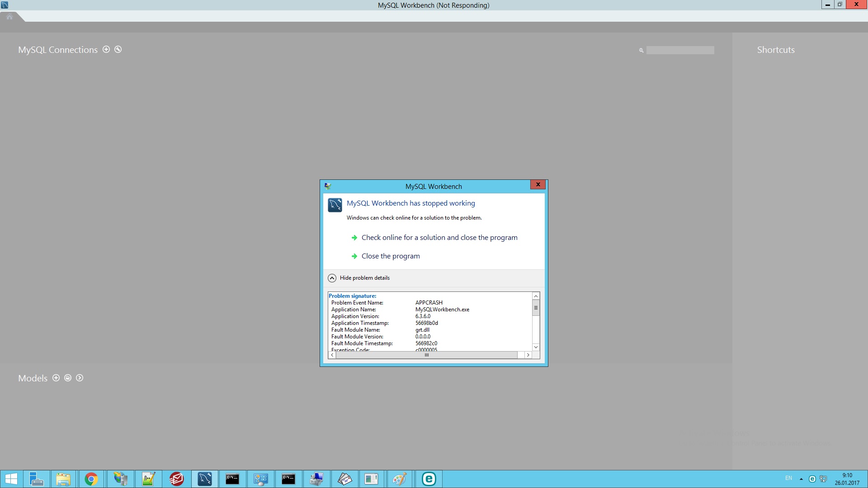
Task: Close the crash dialog with the X
Action: 538,184
